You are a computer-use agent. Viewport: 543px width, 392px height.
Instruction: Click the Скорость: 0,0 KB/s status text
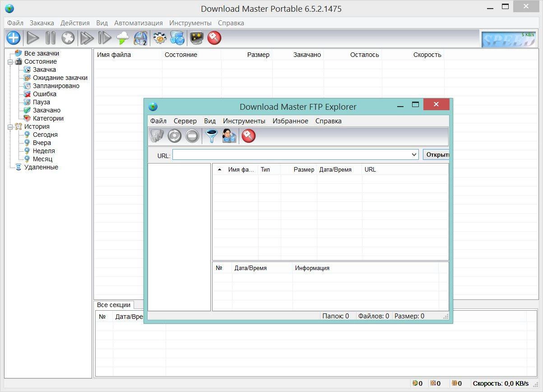click(x=501, y=383)
